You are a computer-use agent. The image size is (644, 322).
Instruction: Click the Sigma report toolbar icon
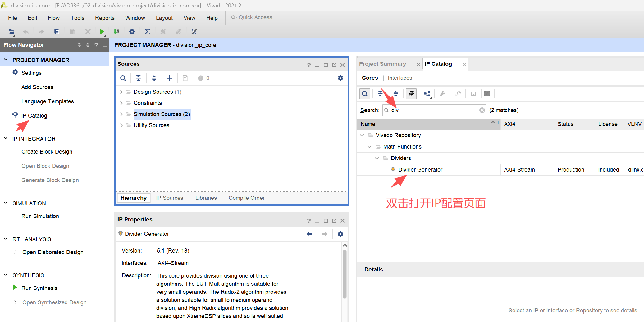148,32
